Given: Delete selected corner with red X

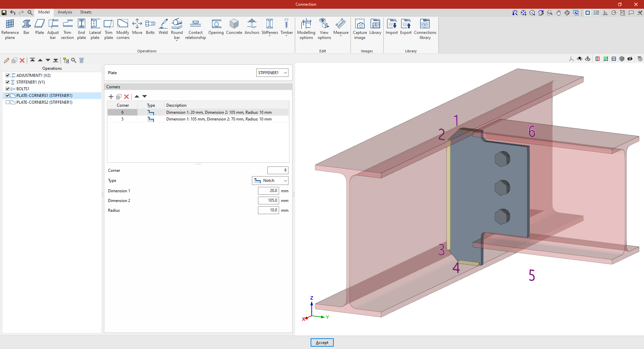Looking at the screenshot, I should pos(126,97).
